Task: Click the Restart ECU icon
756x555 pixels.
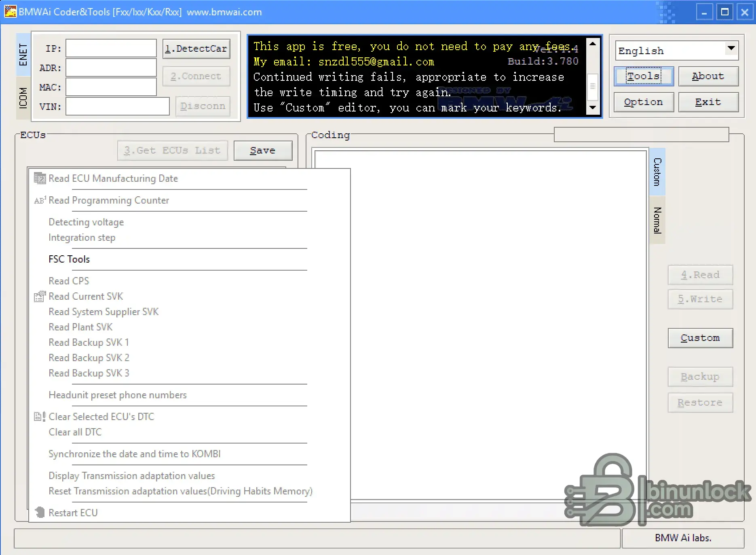Action: (x=40, y=513)
